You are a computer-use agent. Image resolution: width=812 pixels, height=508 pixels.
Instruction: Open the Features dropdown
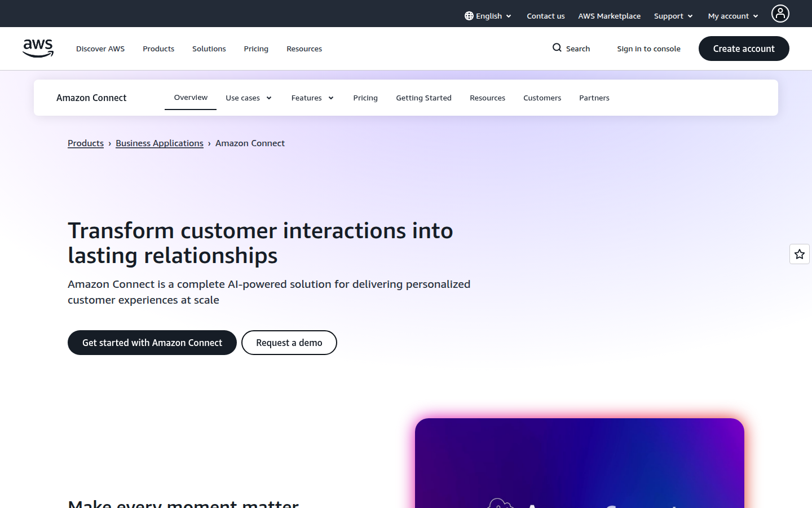[x=312, y=98]
